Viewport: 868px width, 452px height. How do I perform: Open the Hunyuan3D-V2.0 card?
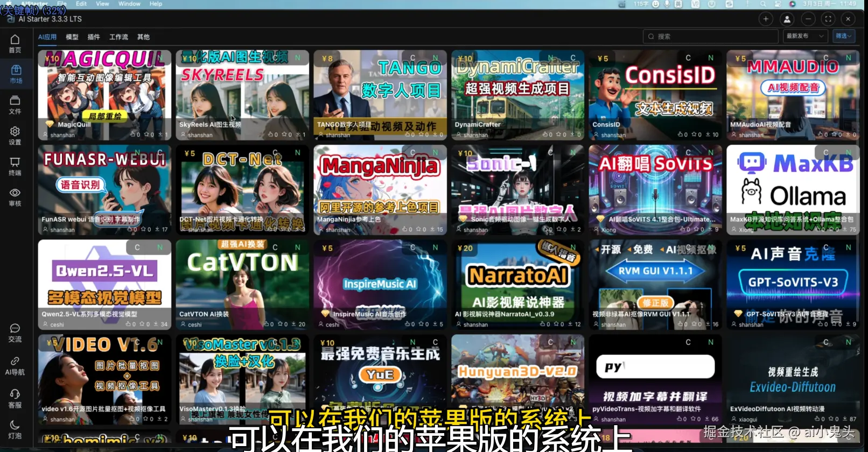pos(518,379)
